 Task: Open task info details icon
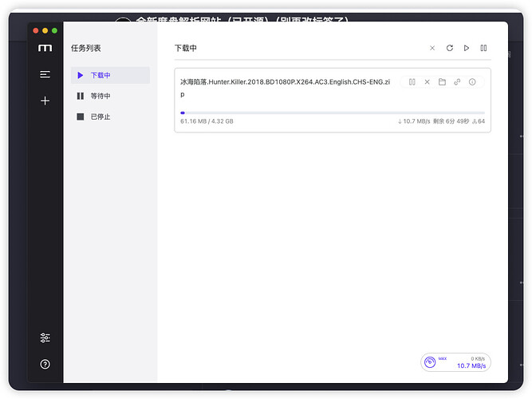point(472,82)
